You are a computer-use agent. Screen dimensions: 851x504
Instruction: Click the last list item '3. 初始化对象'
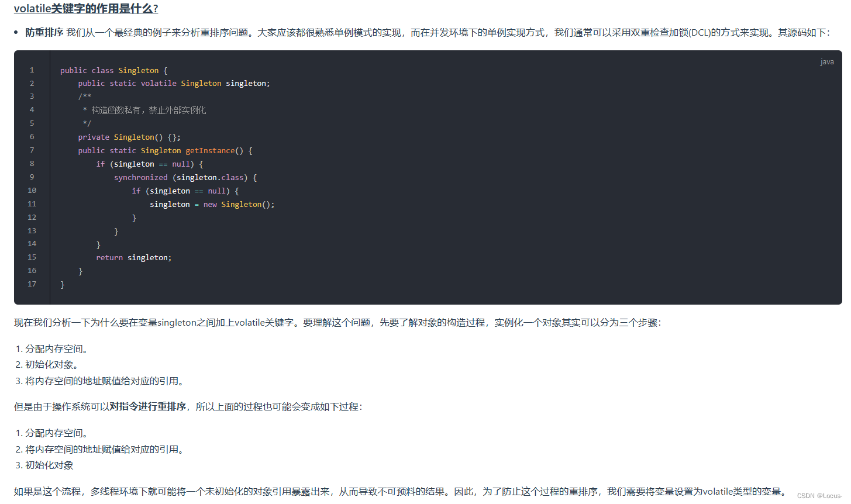point(44,465)
